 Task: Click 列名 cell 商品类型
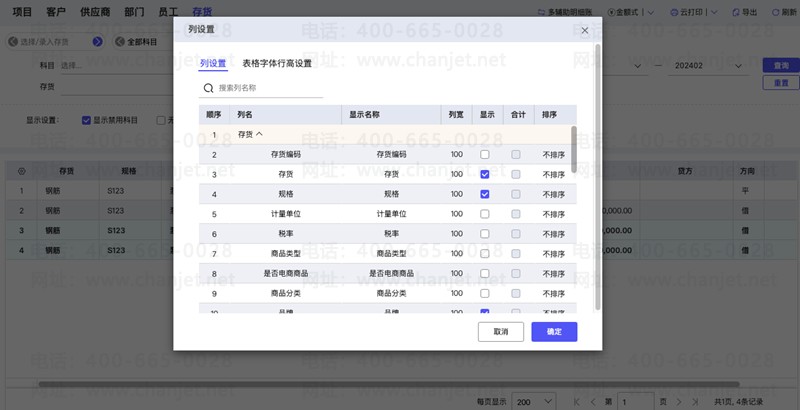tap(286, 253)
